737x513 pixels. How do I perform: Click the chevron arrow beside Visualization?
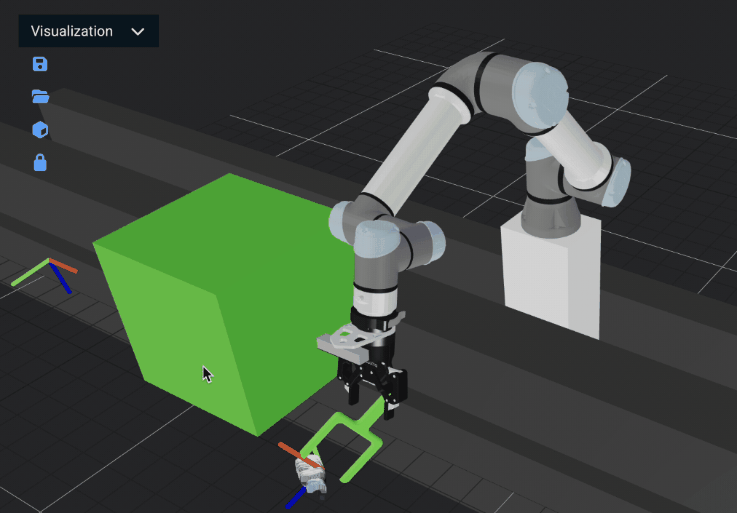coord(138,32)
